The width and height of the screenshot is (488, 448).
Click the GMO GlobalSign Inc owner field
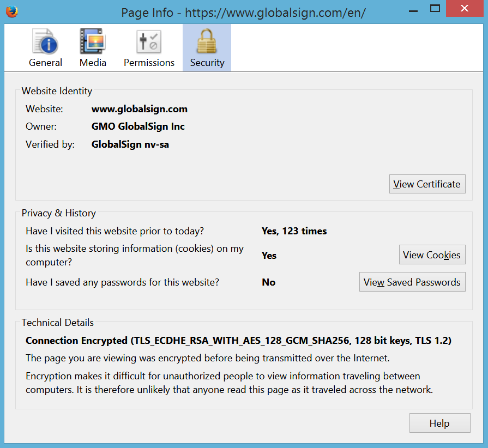[x=138, y=126]
